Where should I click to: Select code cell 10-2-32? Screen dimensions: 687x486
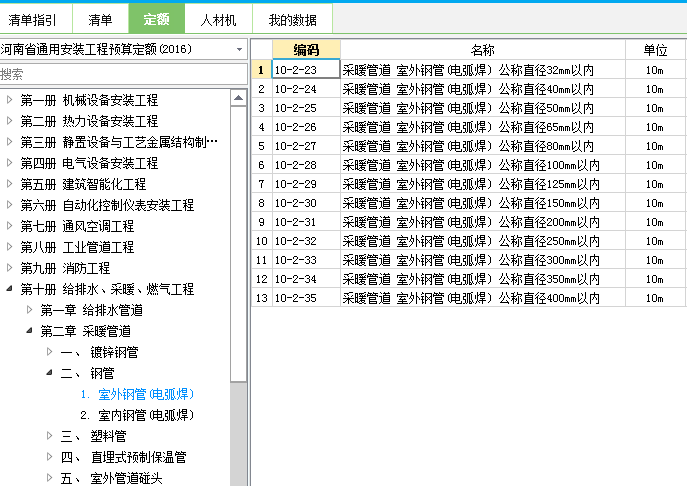pyautogui.click(x=306, y=241)
